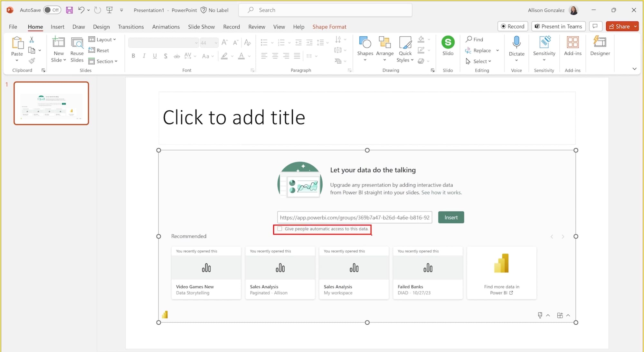The width and height of the screenshot is (644, 352).
Task: Increase font size icon
Action: point(225,42)
